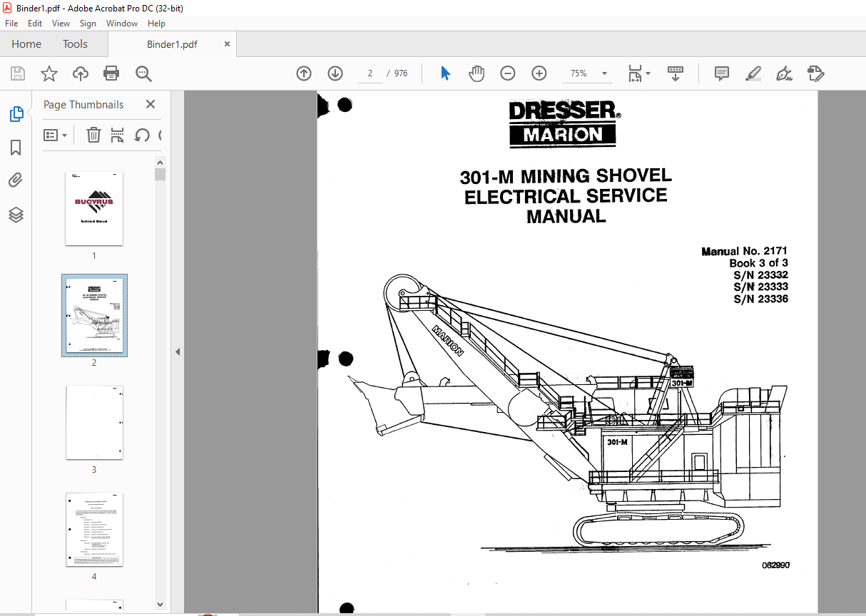Open the View menu
This screenshot has width=866, height=616.
pos(61,24)
